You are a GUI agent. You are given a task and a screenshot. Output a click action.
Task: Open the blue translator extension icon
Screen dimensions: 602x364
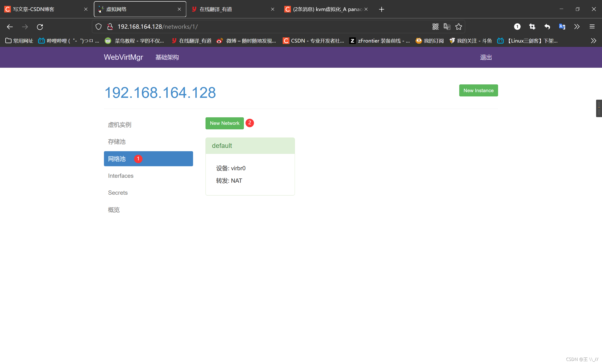pos(562,27)
